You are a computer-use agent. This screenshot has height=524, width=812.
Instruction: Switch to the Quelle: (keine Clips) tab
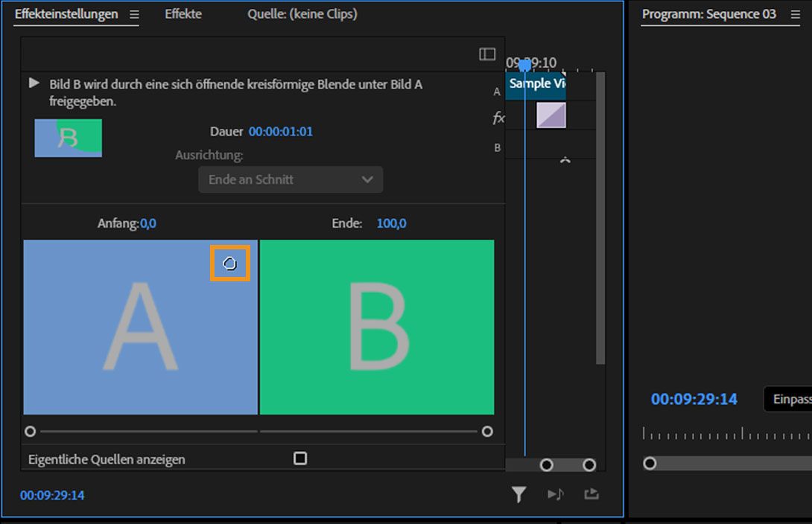click(302, 14)
